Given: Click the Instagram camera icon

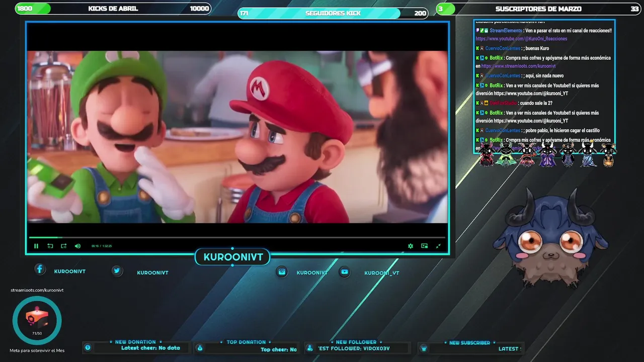Looking at the screenshot, I should [x=282, y=271].
